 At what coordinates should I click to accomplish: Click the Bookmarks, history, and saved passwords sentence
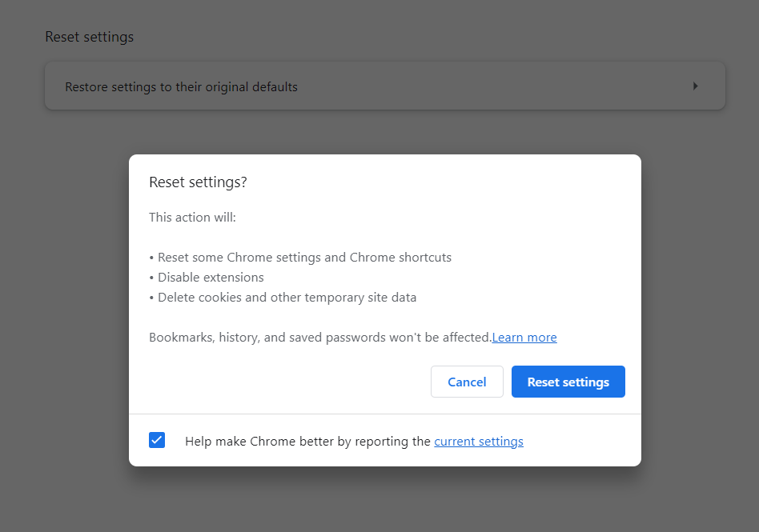[x=320, y=338]
